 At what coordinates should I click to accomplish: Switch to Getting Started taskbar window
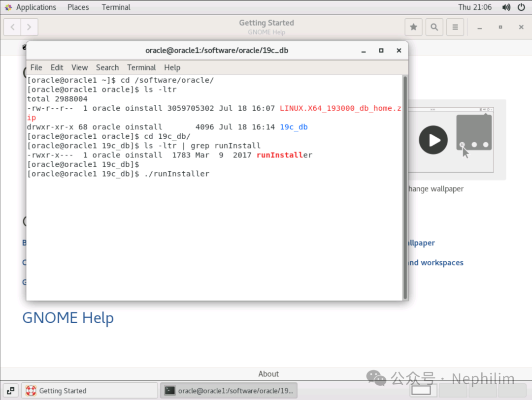[90, 391]
